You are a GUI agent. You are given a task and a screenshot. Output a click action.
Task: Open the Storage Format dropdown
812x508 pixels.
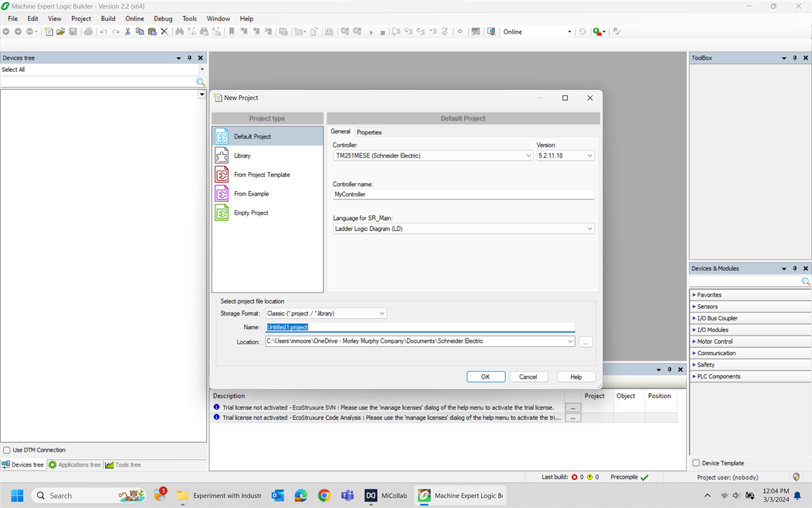coord(382,313)
